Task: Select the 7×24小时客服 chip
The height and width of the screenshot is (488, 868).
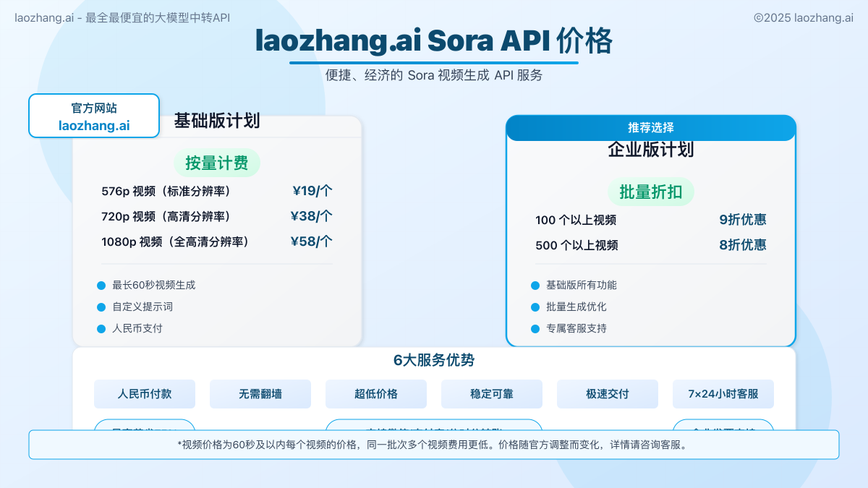Action: coord(723,394)
